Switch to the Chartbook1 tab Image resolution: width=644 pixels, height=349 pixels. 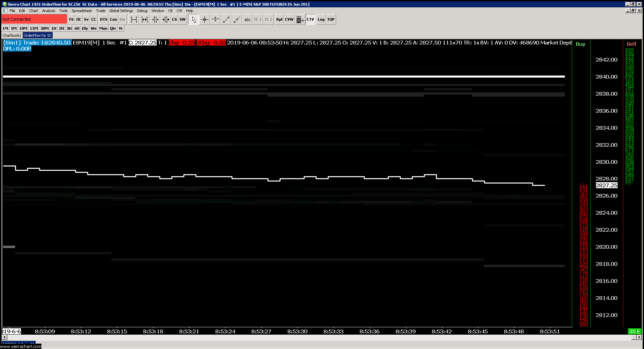[12, 35]
